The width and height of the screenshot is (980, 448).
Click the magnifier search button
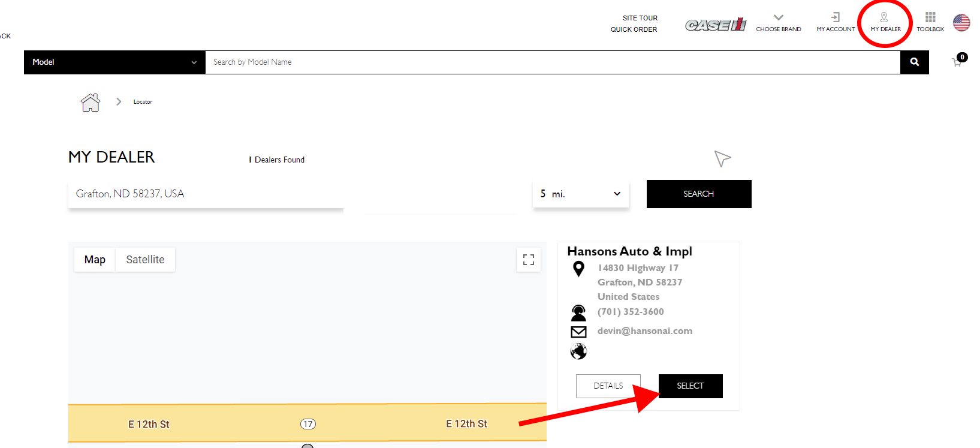coord(914,62)
